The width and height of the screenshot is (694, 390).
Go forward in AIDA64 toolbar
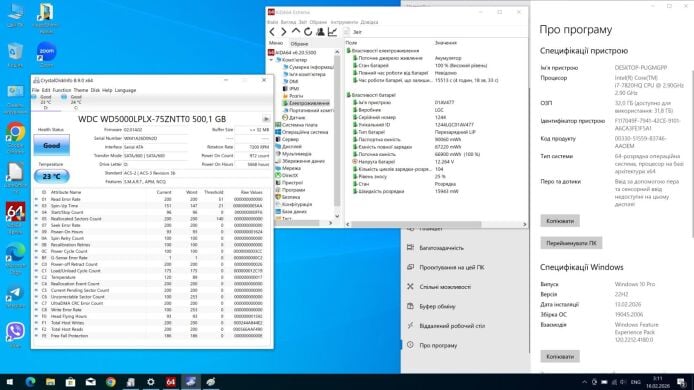click(284, 32)
